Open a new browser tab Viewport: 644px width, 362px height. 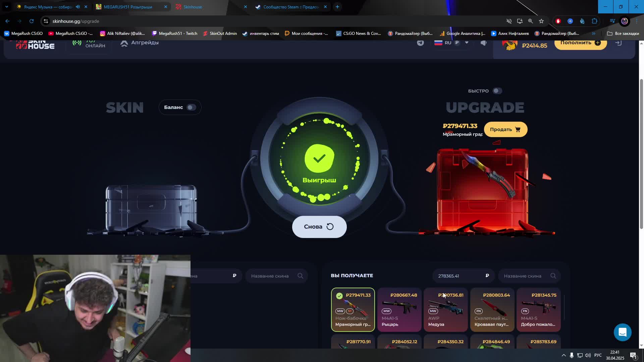click(x=337, y=7)
